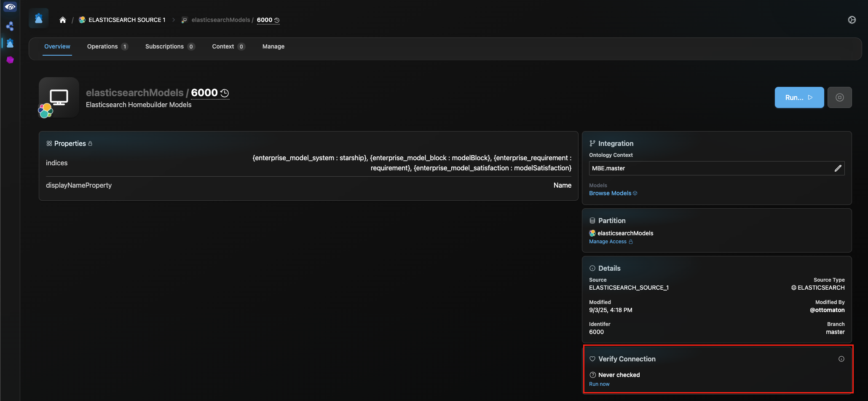868x401 pixels.
Task: Click the MBE.master ontology context field
Action: click(x=708, y=168)
